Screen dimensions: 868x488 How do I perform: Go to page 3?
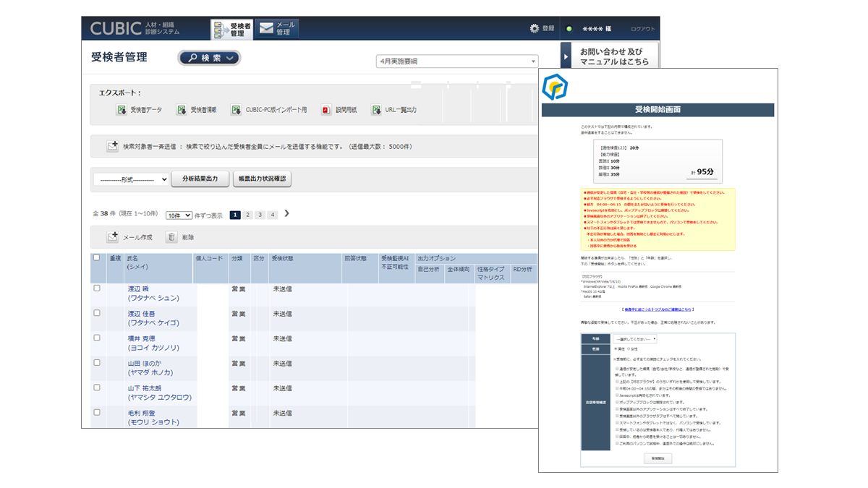click(x=260, y=215)
